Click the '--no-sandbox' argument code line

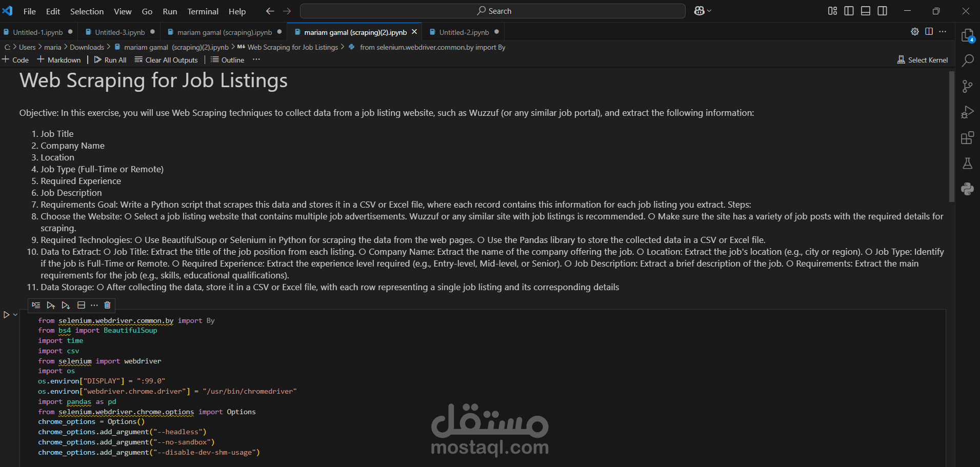126,442
